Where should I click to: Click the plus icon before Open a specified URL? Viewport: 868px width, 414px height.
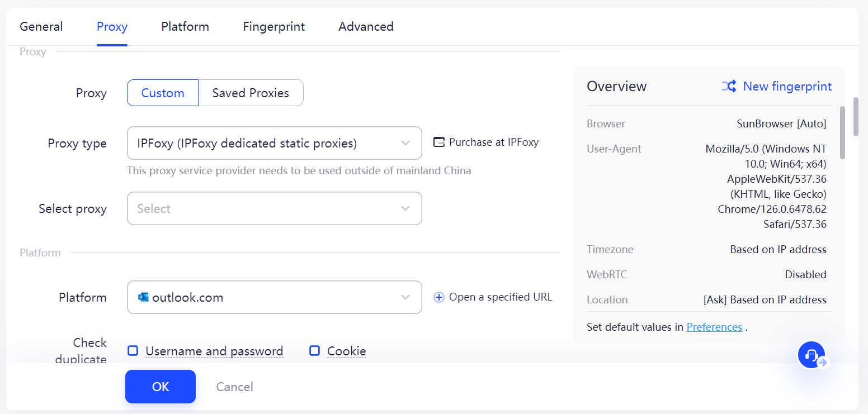(x=438, y=297)
